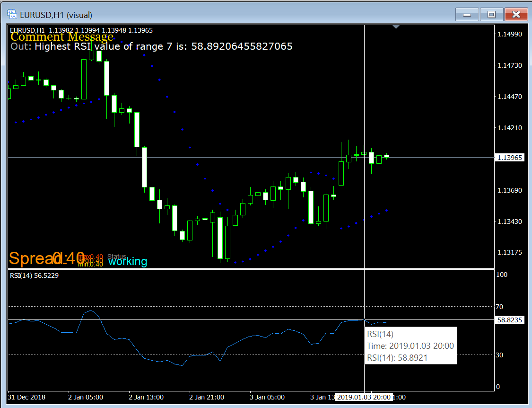Click the 'Comment Message' yellow label
Viewport: 532px width, 408px height.
click(62, 36)
